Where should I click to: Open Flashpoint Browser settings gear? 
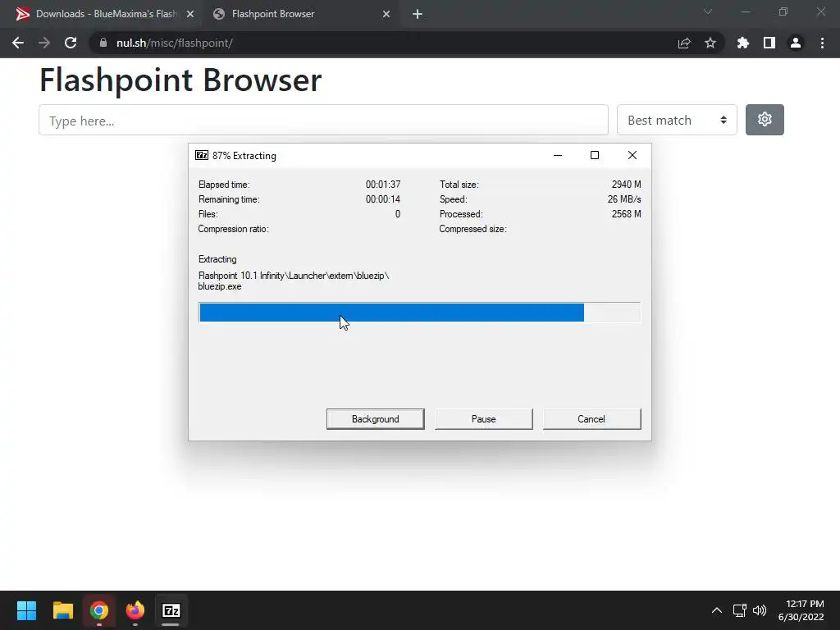(765, 120)
